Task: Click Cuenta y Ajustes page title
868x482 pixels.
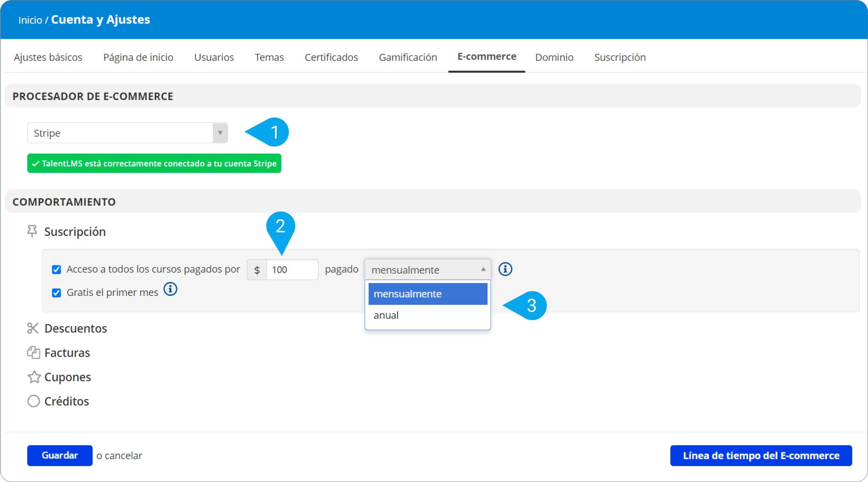Action: [x=100, y=19]
